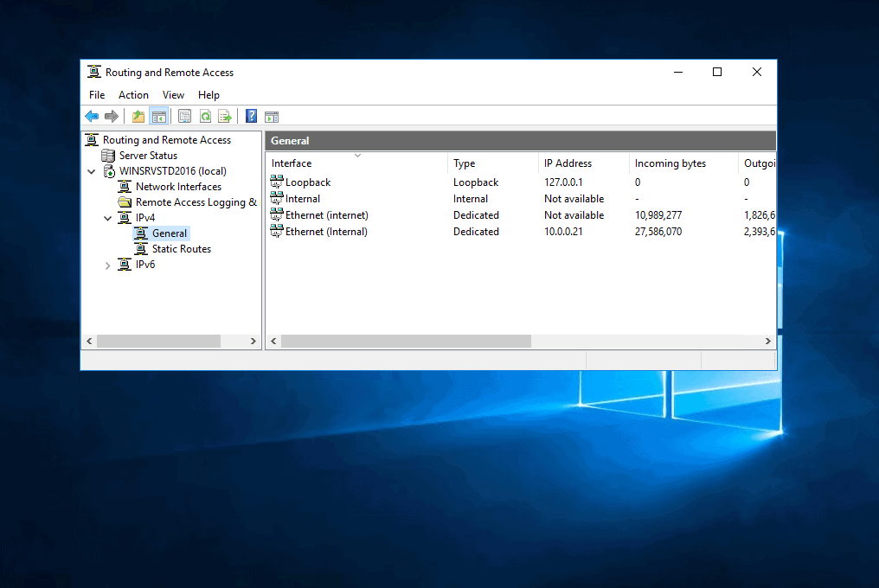879x588 pixels.
Task: Open the Help menu
Action: (209, 95)
